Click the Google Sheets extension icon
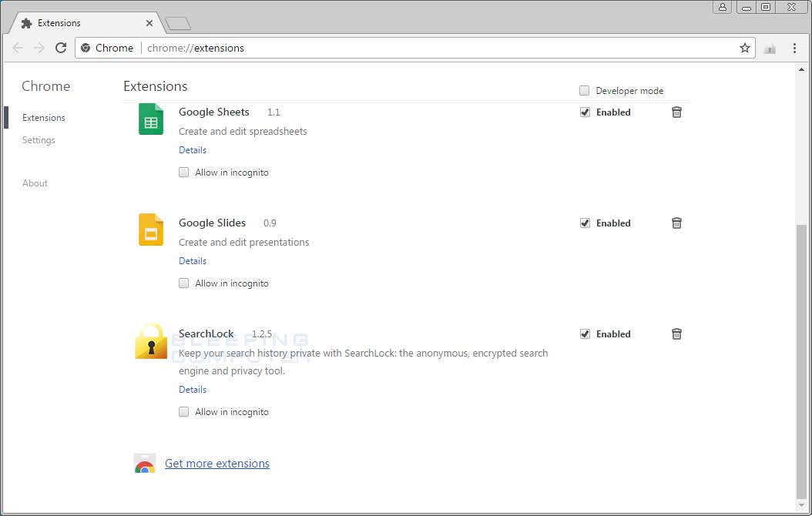The image size is (812, 516). [x=150, y=119]
